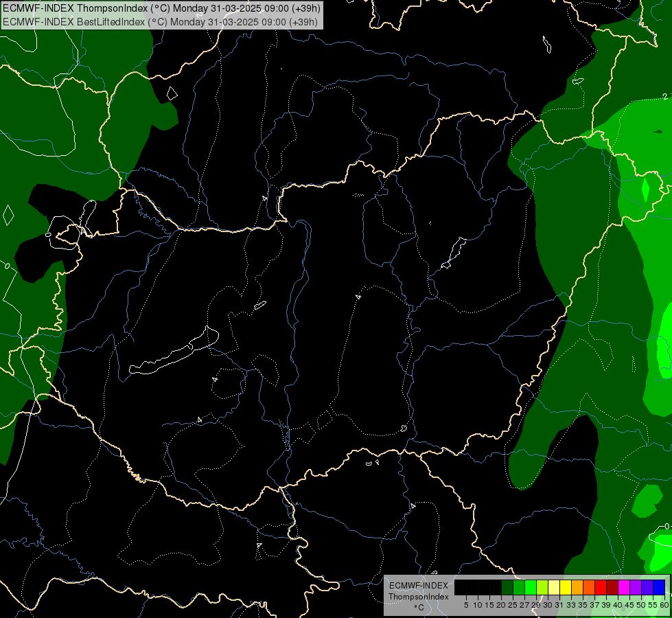Viewport: 672px width, 618px height.
Task: Click the magenta 40-45 legend swatch
Action: (624, 587)
